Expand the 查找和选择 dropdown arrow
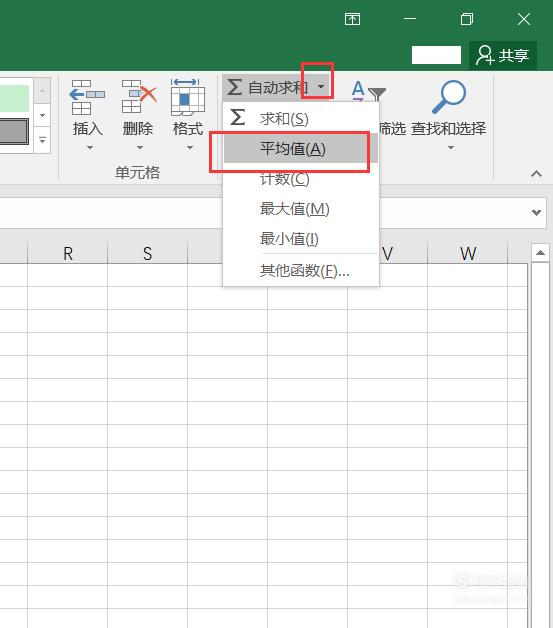This screenshot has width=553, height=628. (450, 148)
